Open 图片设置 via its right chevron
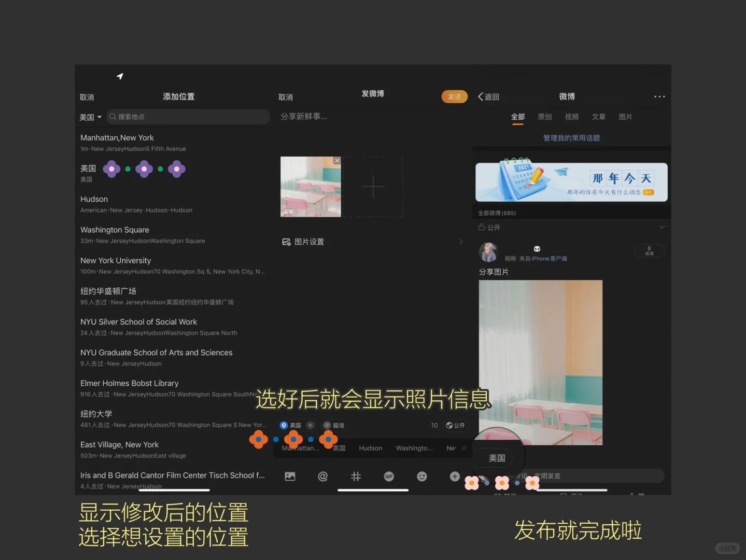This screenshot has height=560, width=746. tap(461, 241)
